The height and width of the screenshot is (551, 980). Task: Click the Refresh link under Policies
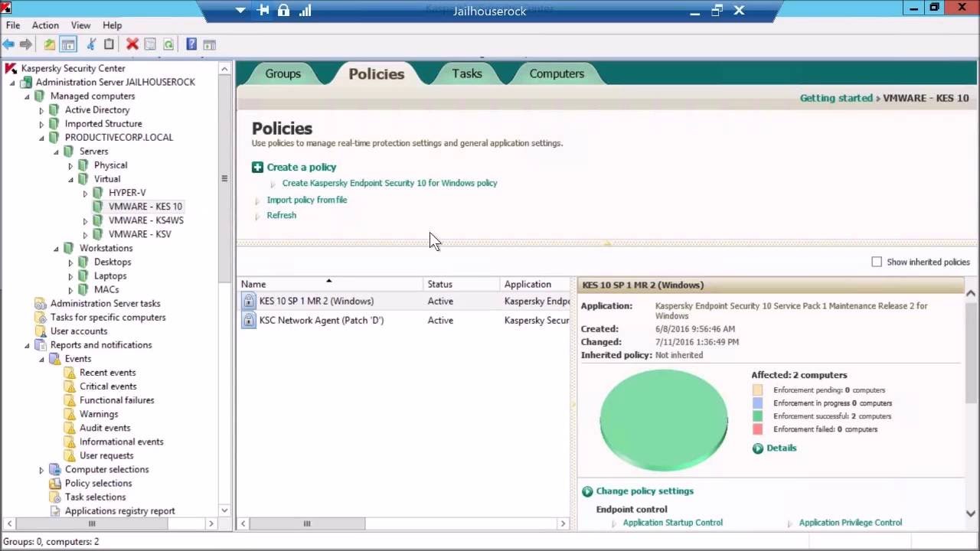[x=282, y=215]
